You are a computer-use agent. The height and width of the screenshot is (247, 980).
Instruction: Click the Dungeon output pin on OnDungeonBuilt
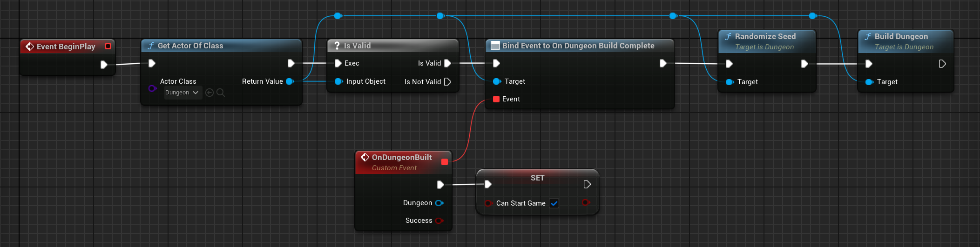[x=439, y=203]
